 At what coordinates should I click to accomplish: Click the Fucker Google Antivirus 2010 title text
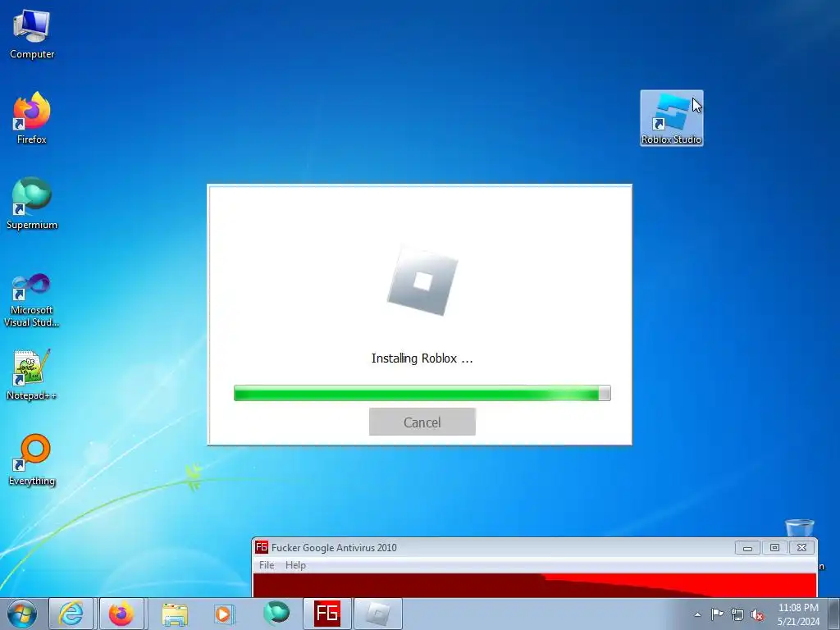click(334, 547)
